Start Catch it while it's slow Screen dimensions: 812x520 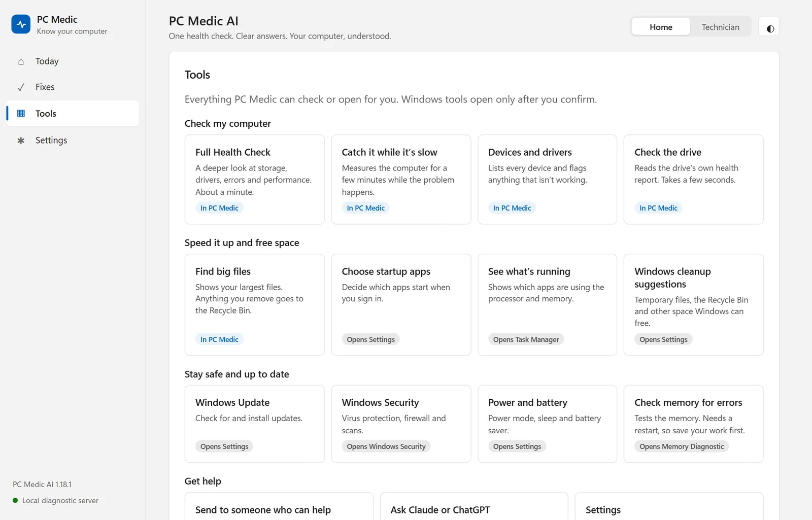click(401, 179)
